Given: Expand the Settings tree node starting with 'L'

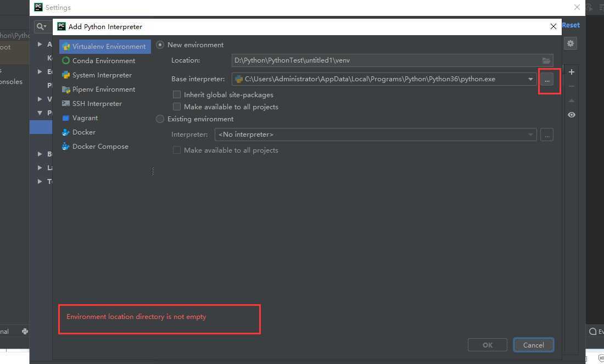Looking at the screenshot, I should pos(40,167).
